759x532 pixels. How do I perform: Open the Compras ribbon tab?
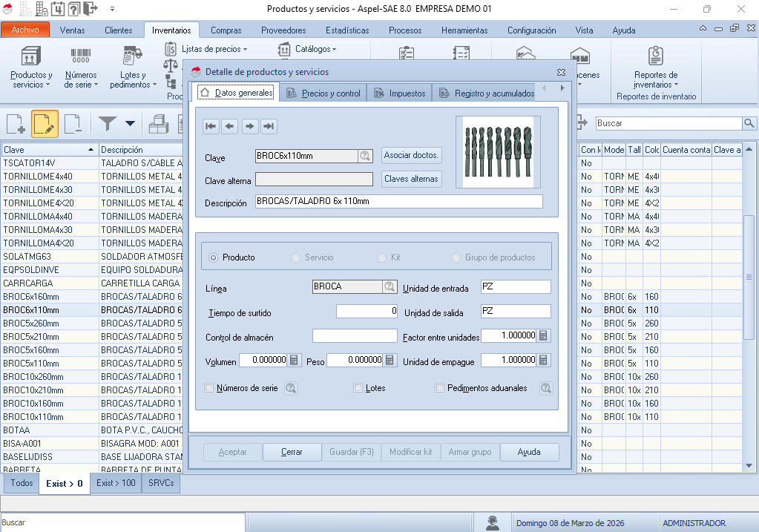[x=226, y=30]
